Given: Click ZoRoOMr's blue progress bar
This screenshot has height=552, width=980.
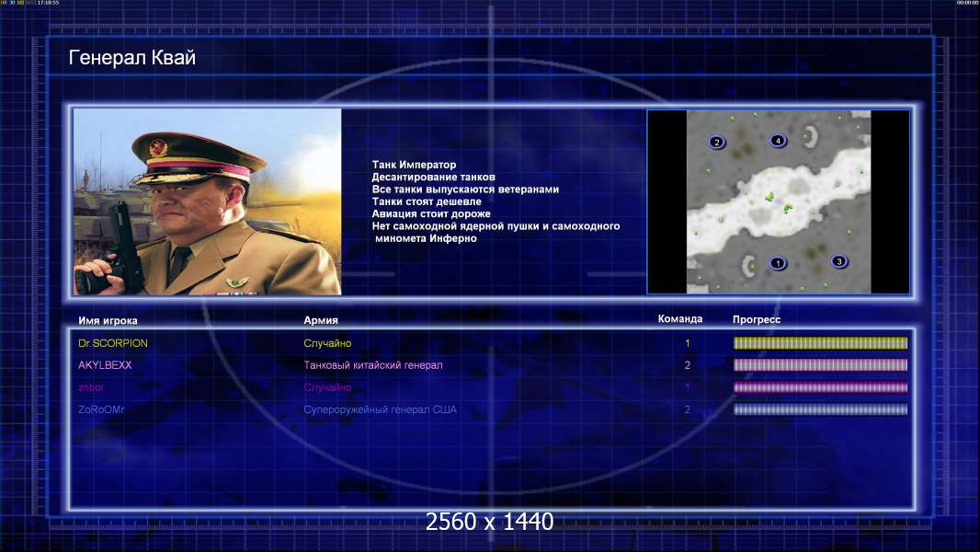Looking at the screenshot, I should pyautogui.click(x=820, y=410).
